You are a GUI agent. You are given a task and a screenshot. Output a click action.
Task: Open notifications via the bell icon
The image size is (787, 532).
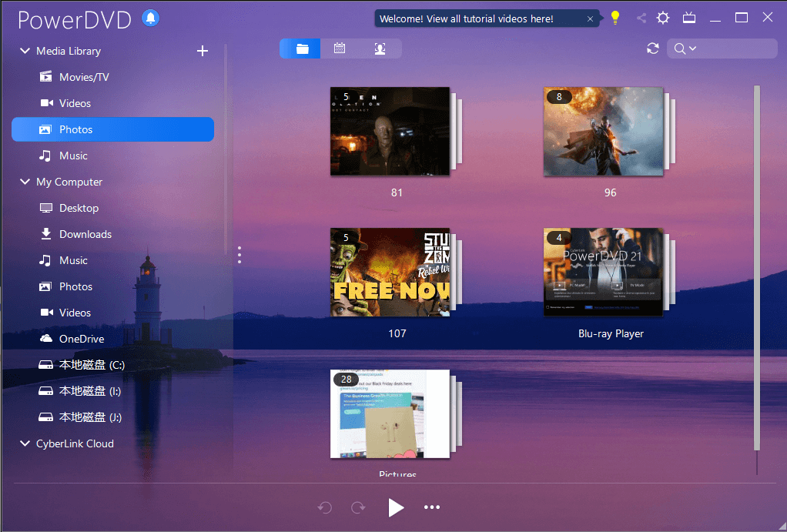pos(150,18)
